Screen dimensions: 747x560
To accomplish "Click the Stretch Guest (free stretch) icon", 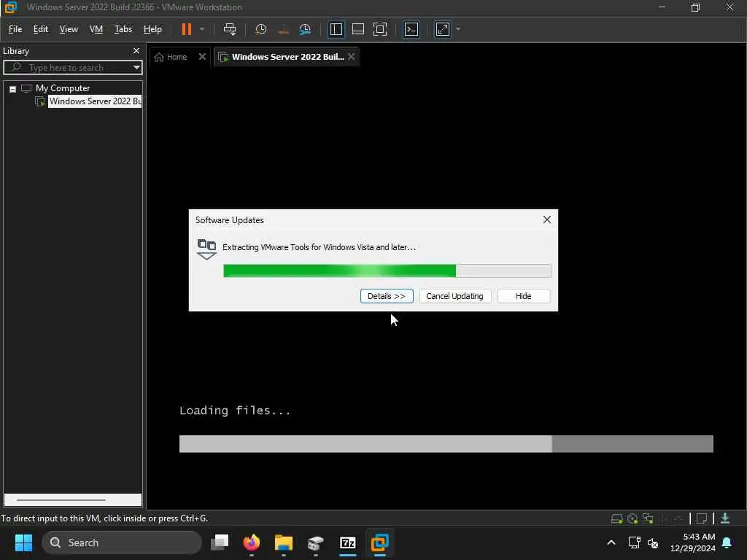I will pyautogui.click(x=443, y=29).
